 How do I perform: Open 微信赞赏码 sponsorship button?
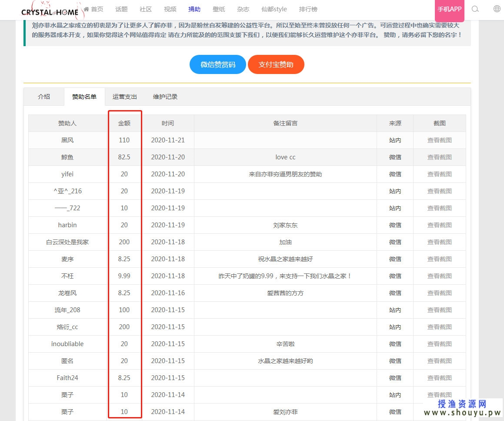pyautogui.click(x=217, y=65)
